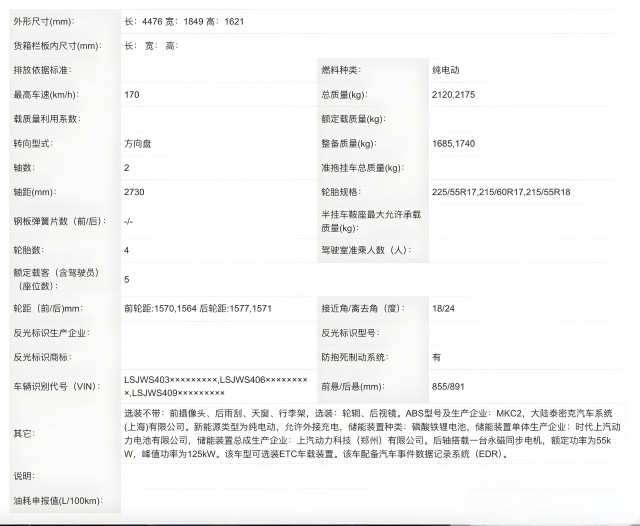Viewport: 640px width, 526px height.
Task: Click the 轮胎规格 label
Action: (341, 192)
